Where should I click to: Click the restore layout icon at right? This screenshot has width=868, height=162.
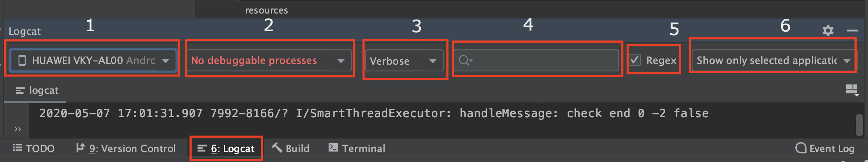852,90
